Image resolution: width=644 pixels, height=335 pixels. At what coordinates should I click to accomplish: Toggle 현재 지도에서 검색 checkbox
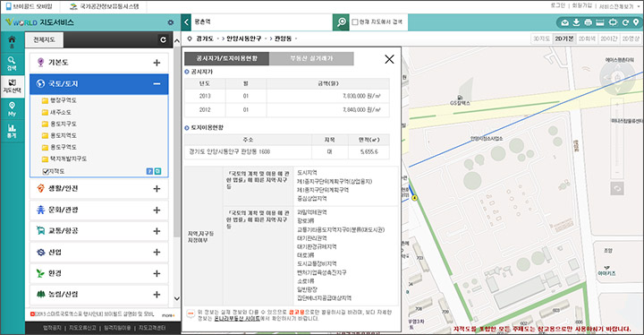355,22
